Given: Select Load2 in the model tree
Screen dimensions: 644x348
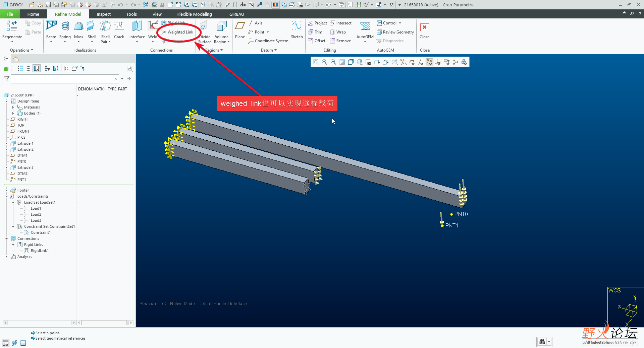Looking at the screenshot, I should tap(36, 214).
